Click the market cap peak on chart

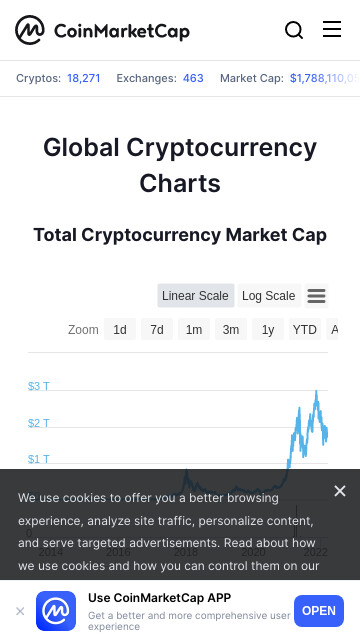316,391
